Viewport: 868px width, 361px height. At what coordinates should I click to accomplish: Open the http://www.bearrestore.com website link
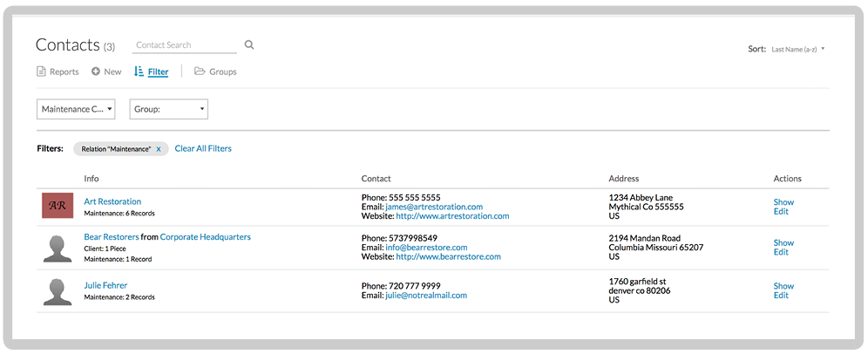pos(448,257)
